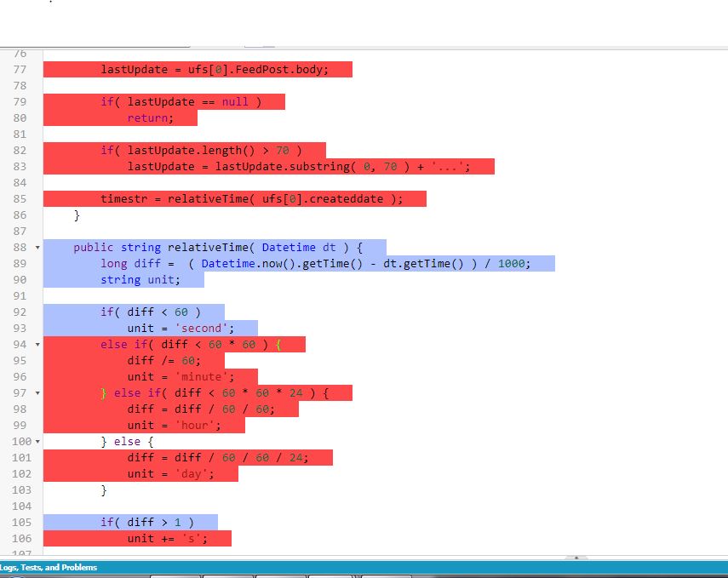Image resolution: width=728 pixels, height=578 pixels.
Task: Click the 'timestr = relativeTime(' line
Action: [252, 198]
